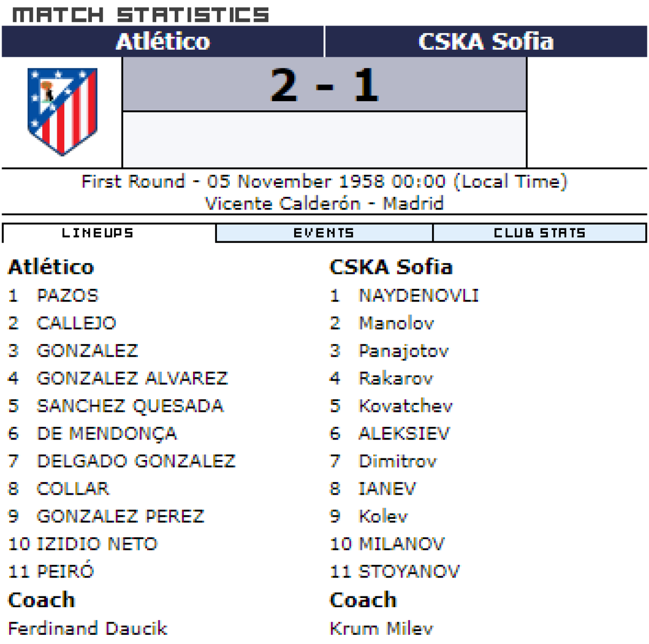Click CSKA player STOYANOV
Screen dimensions: 649x644
[x=409, y=571]
